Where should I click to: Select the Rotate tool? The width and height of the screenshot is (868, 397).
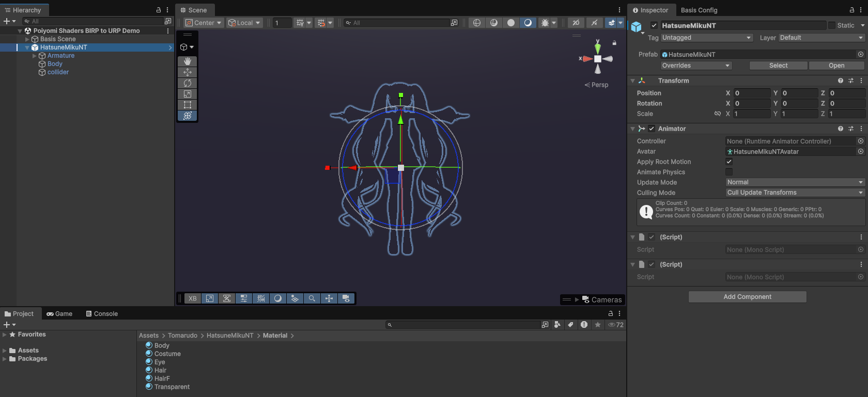pyautogui.click(x=188, y=83)
